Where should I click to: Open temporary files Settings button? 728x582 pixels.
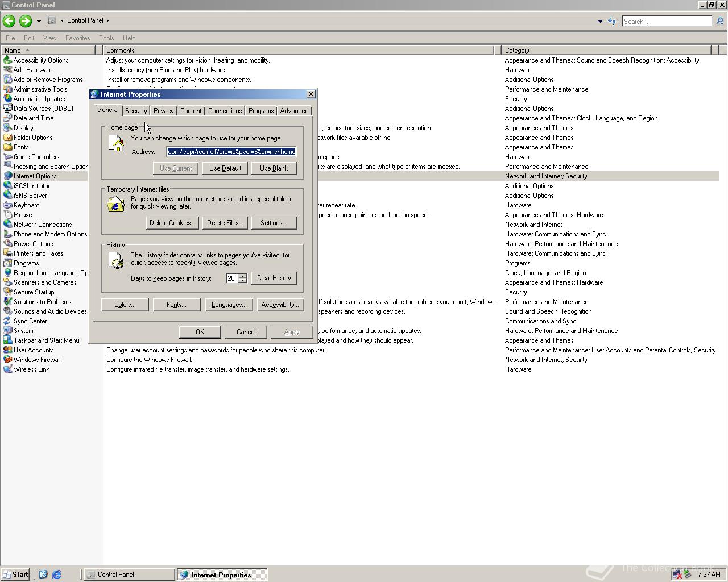(274, 223)
